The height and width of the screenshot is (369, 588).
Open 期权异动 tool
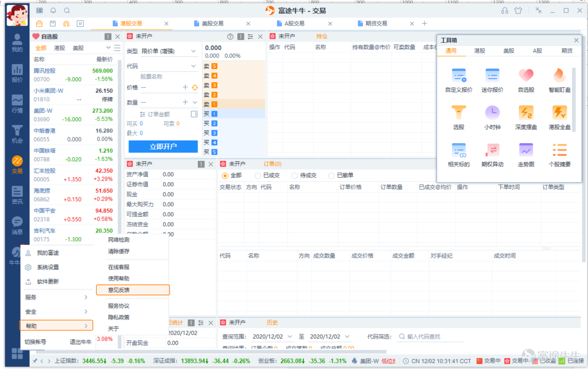492,155
